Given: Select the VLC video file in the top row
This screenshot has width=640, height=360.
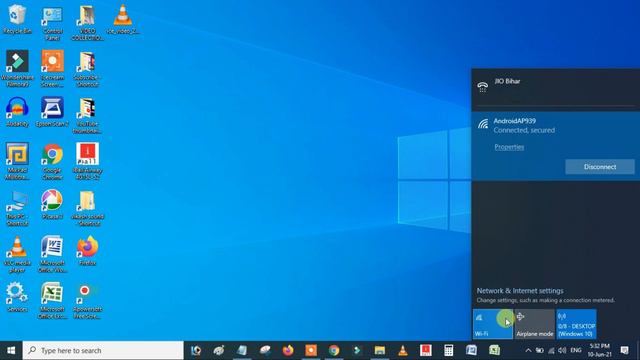Looking at the screenshot, I should [122, 19].
